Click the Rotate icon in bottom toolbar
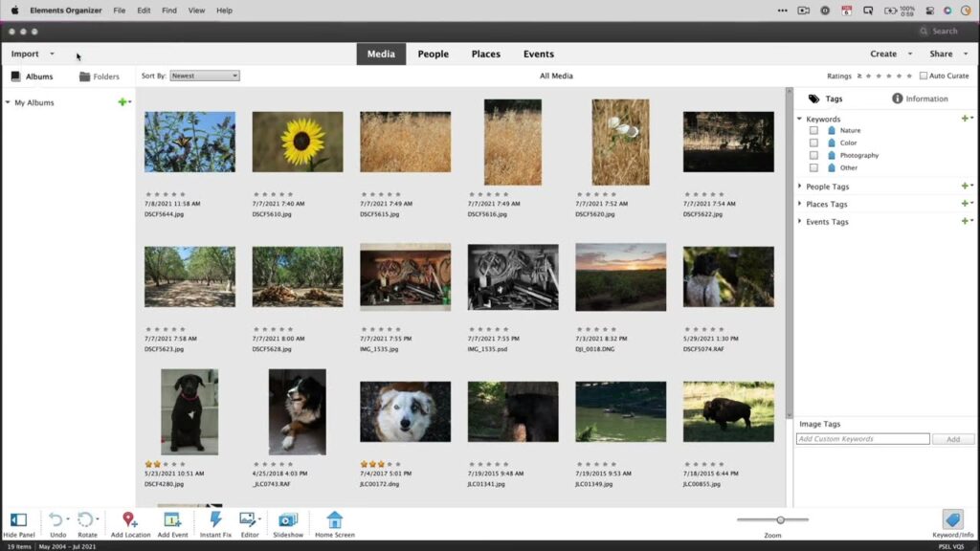Screen dimensions: 980x551 pos(85,519)
